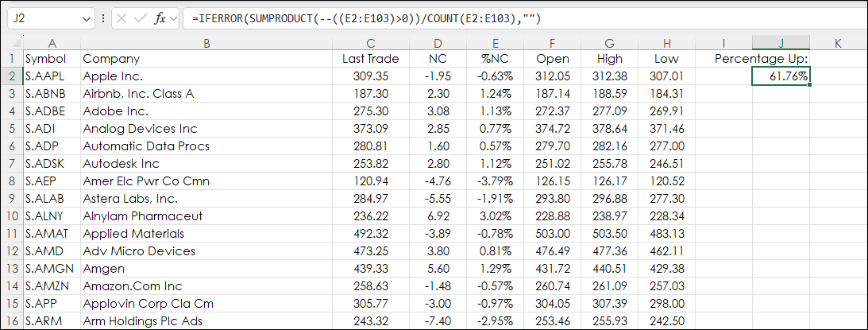Expand the formula bar options chevron
868x330 pixels.
point(174,19)
